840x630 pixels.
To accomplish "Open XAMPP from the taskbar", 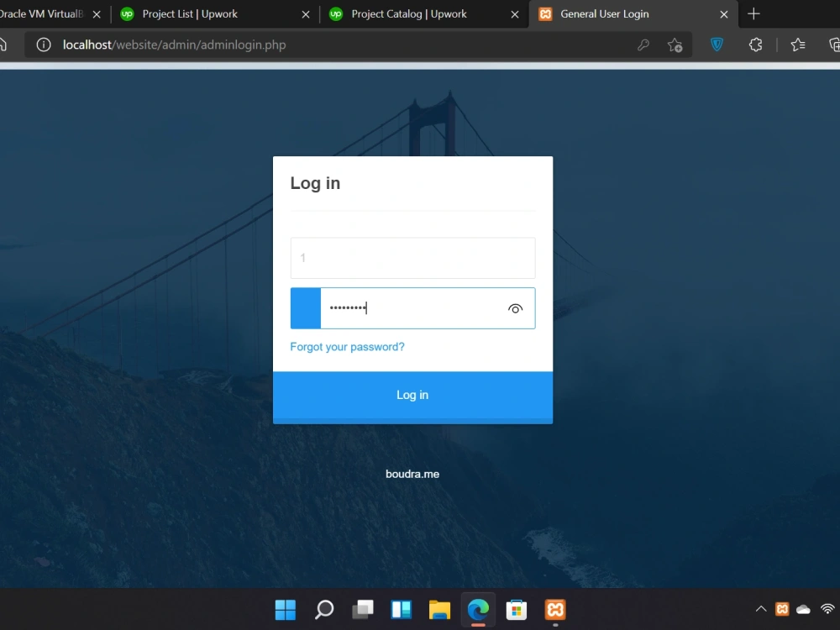I will (555, 610).
